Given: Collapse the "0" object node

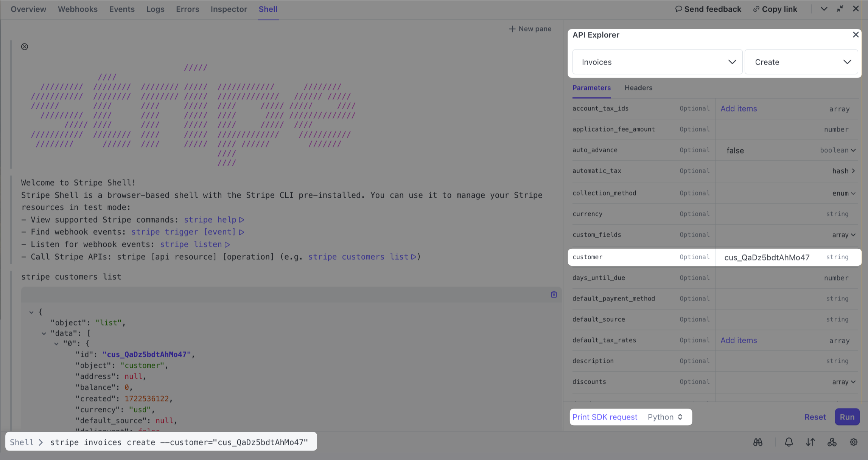Looking at the screenshot, I should [56, 344].
